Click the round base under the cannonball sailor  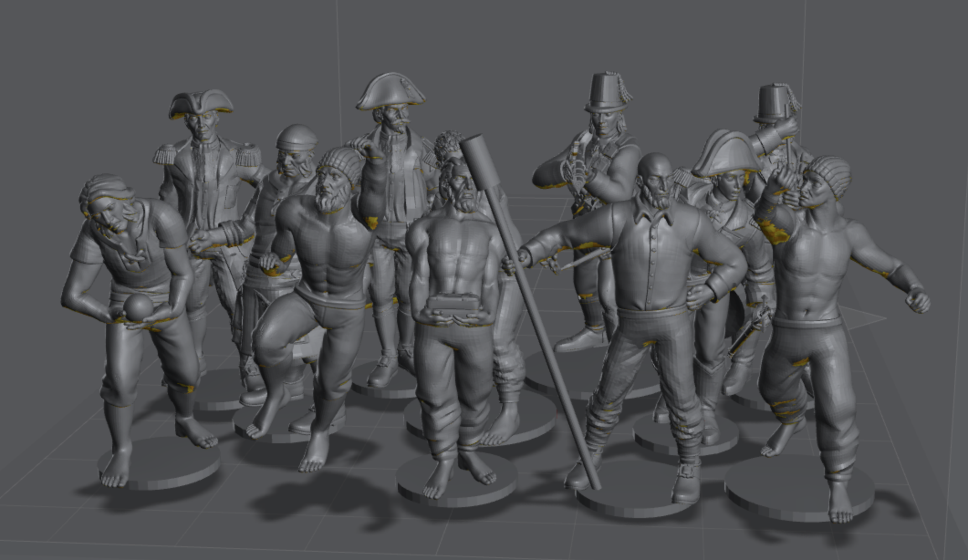pos(159,463)
